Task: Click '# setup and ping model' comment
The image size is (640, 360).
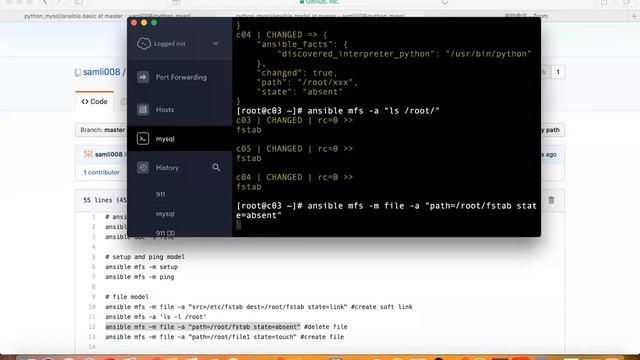Action: click(x=145, y=257)
